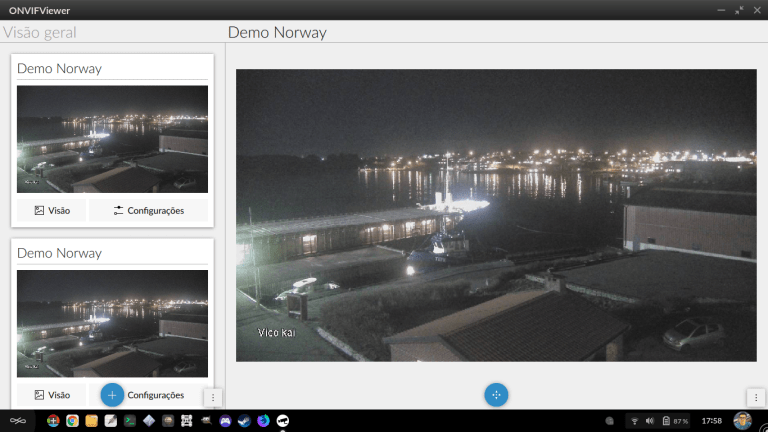Open Visão for the second Demo Norway camera
This screenshot has width=768, height=432.
click(52, 395)
